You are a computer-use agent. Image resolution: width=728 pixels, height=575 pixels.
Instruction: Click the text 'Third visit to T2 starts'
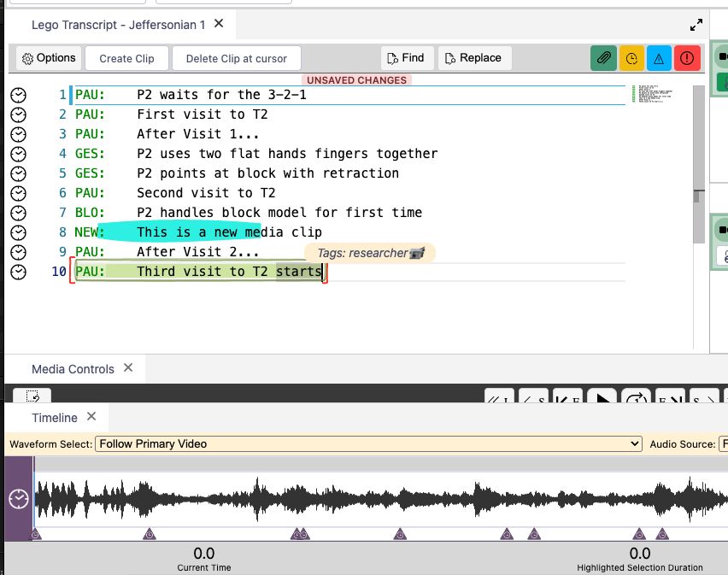(x=229, y=272)
